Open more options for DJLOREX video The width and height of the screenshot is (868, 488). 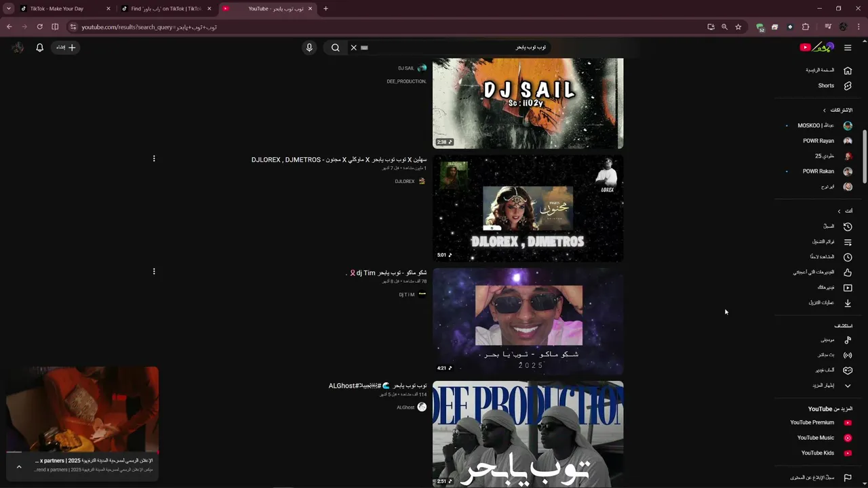point(154,159)
